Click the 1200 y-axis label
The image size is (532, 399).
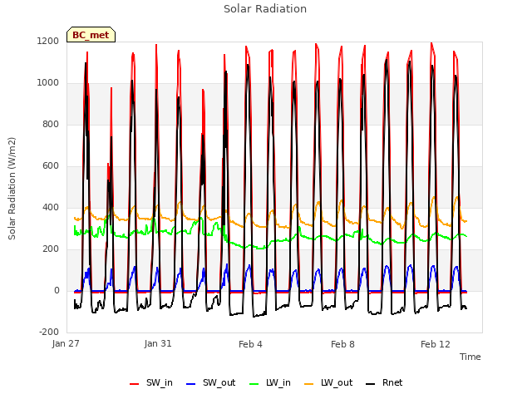pos(48,41)
